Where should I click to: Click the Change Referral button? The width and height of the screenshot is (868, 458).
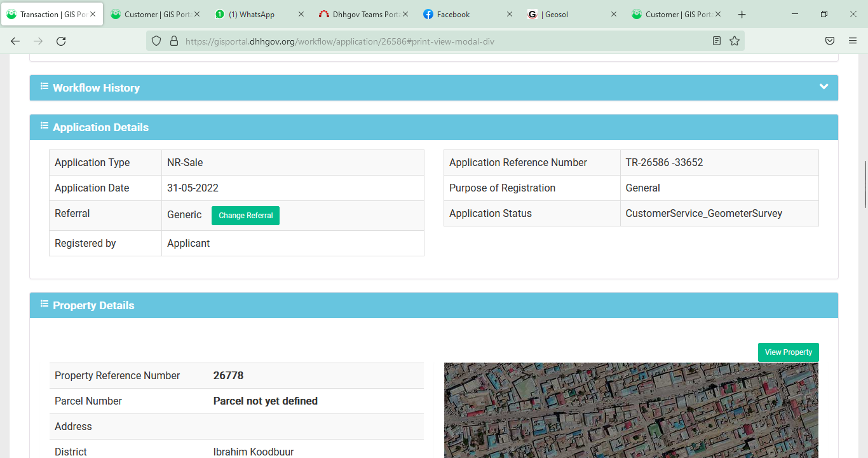point(245,216)
